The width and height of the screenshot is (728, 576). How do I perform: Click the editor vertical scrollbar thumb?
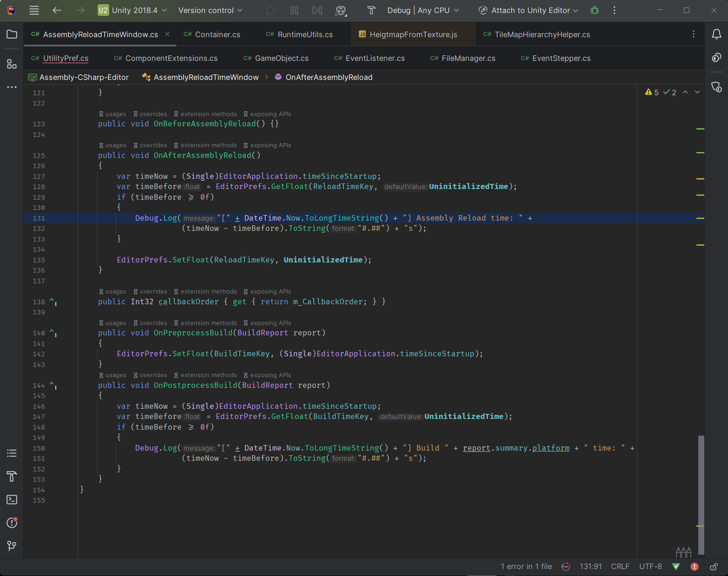[701, 495]
